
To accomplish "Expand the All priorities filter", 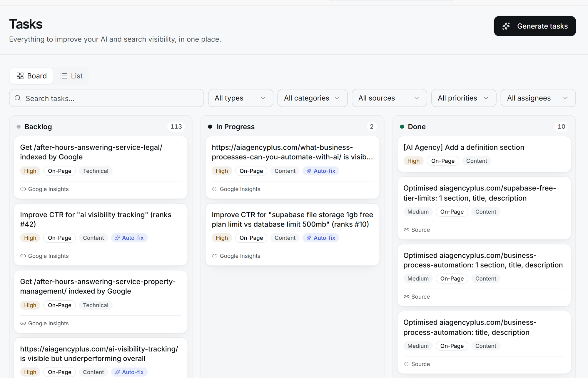I will pos(464,98).
